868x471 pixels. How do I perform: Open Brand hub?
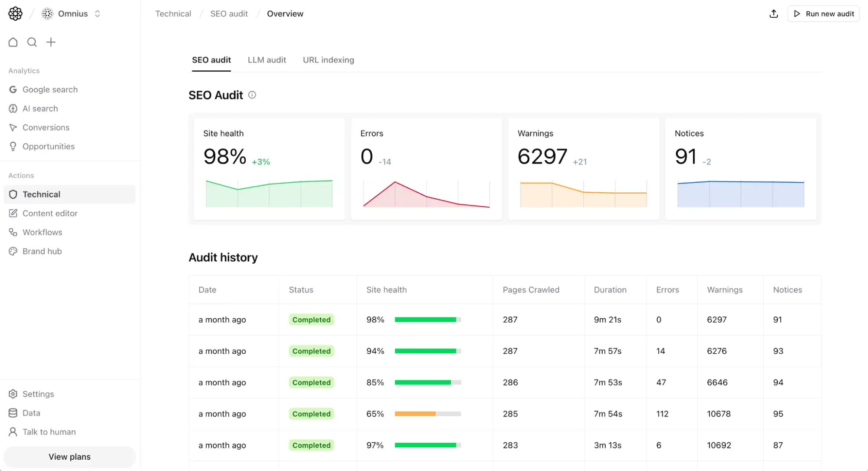(x=42, y=251)
